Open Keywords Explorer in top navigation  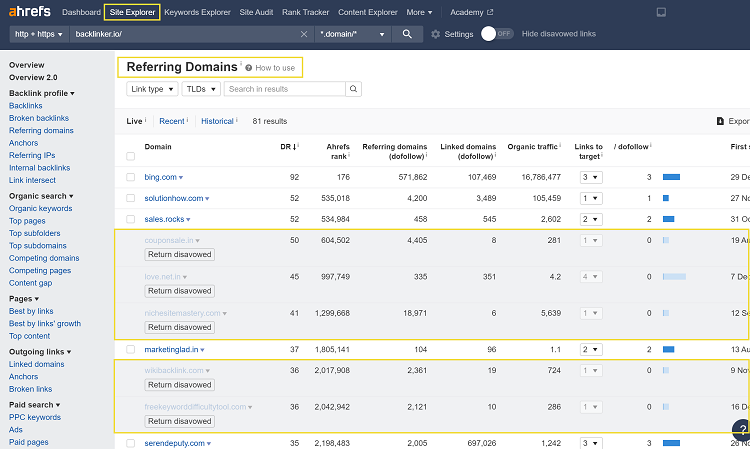pos(197,12)
